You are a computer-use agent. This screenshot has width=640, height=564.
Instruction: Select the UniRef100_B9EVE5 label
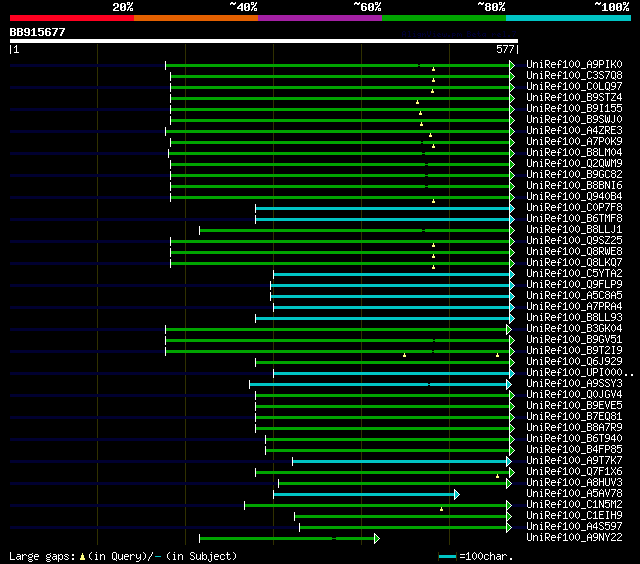(x=574, y=406)
